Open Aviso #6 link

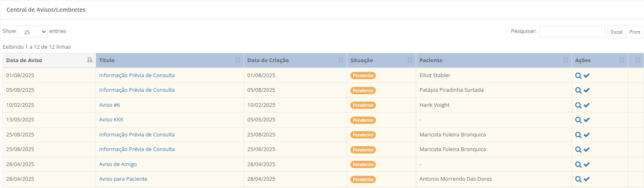pyautogui.click(x=109, y=105)
